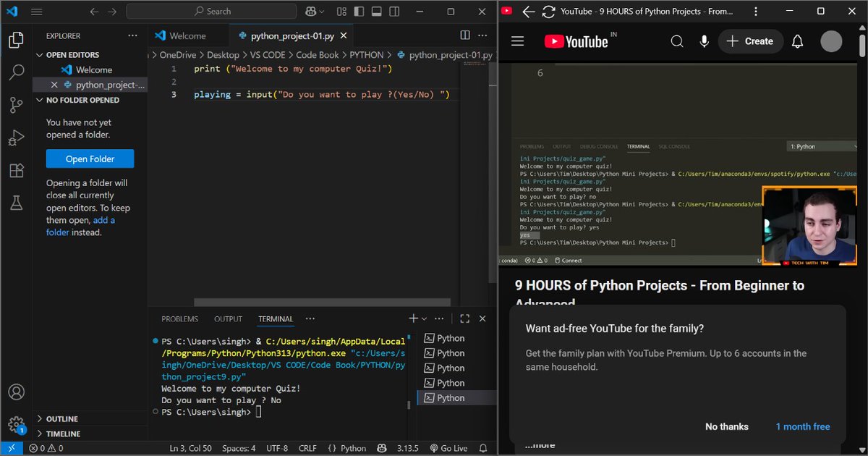Split the editor to the right
Image resolution: width=868 pixels, height=456 pixels.
click(x=465, y=35)
